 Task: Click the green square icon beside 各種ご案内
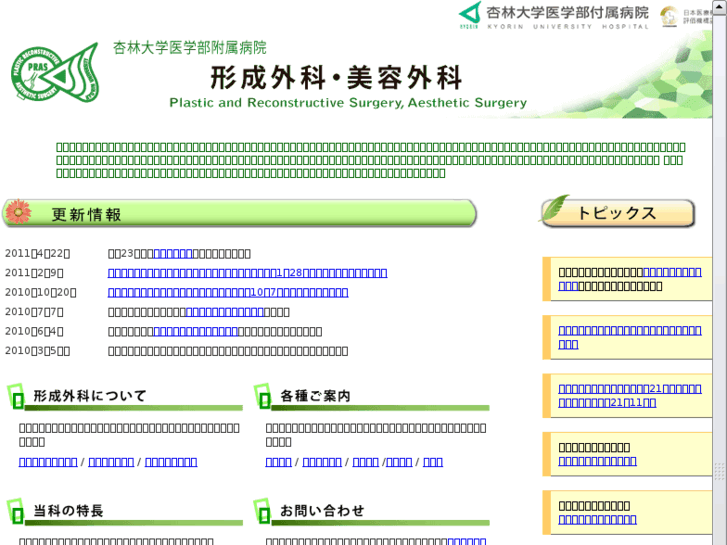[x=263, y=397]
